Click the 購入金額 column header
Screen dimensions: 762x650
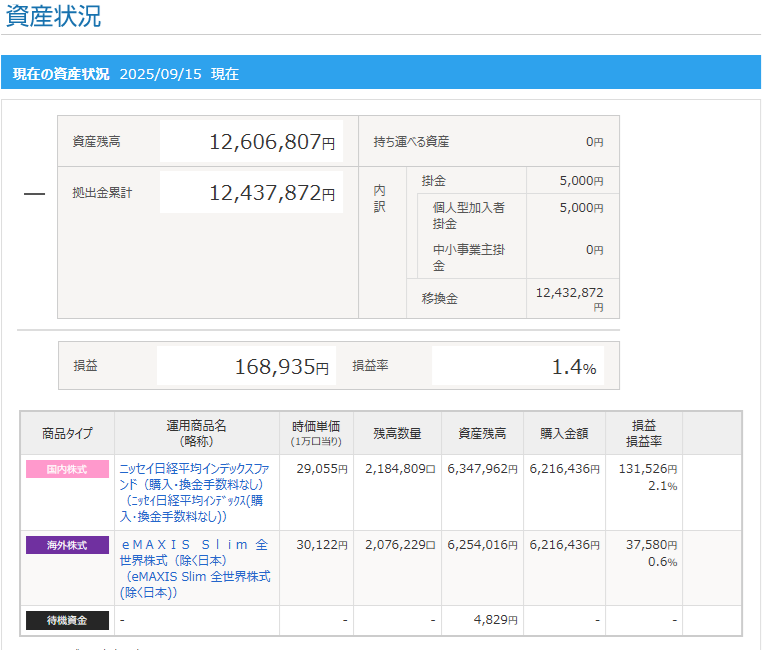coord(564,433)
